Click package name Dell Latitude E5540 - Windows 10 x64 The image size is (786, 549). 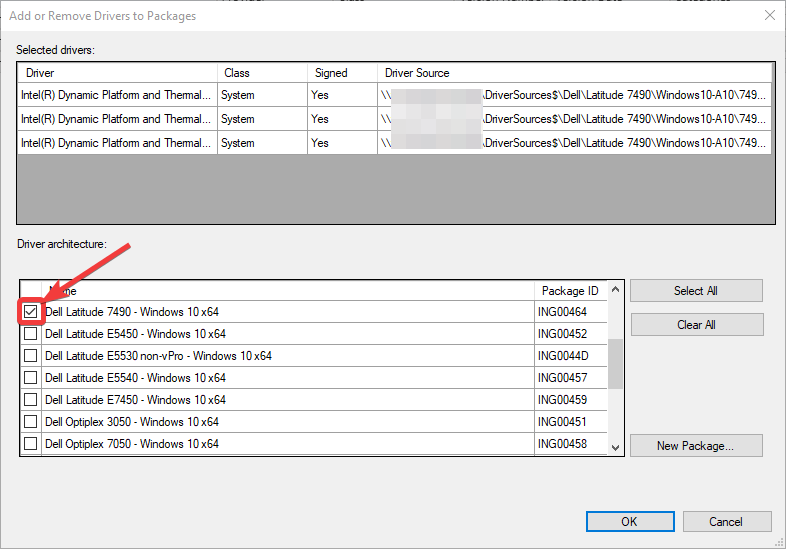(x=135, y=378)
